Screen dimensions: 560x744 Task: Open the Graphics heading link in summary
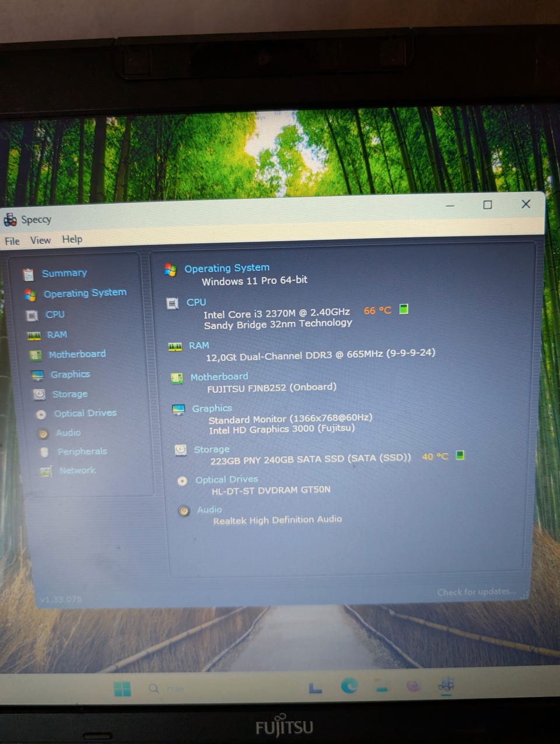[x=212, y=408]
